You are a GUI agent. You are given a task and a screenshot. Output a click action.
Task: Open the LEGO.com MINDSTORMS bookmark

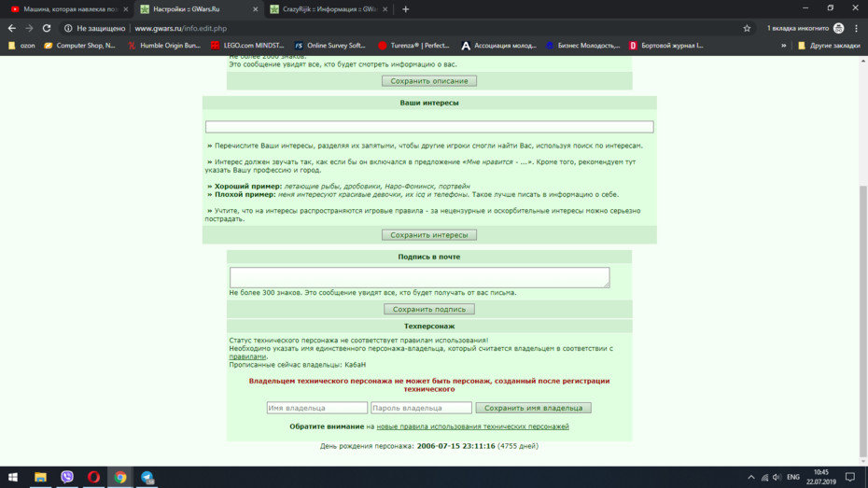(x=247, y=46)
